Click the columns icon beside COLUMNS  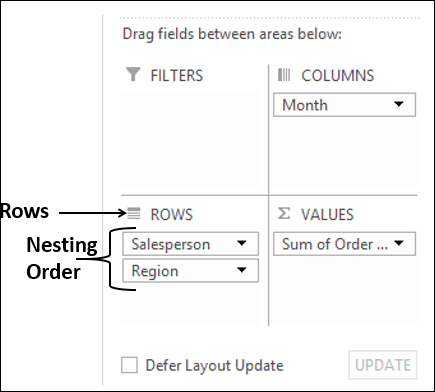pos(284,75)
